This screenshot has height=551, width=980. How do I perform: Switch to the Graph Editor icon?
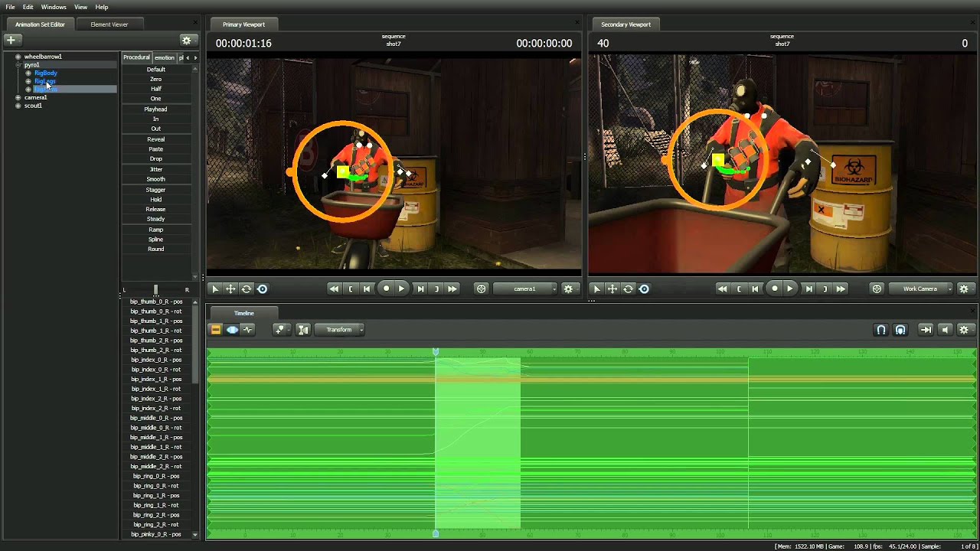tap(247, 330)
